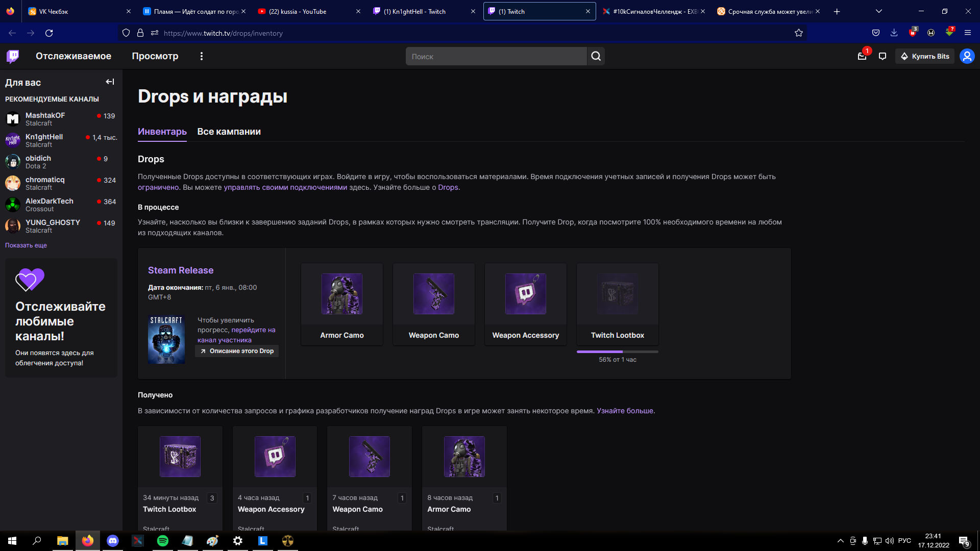The width and height of the screenshot is (980, 551).
Task: Open File Explorer from taskbar
Action: (62, 541)
